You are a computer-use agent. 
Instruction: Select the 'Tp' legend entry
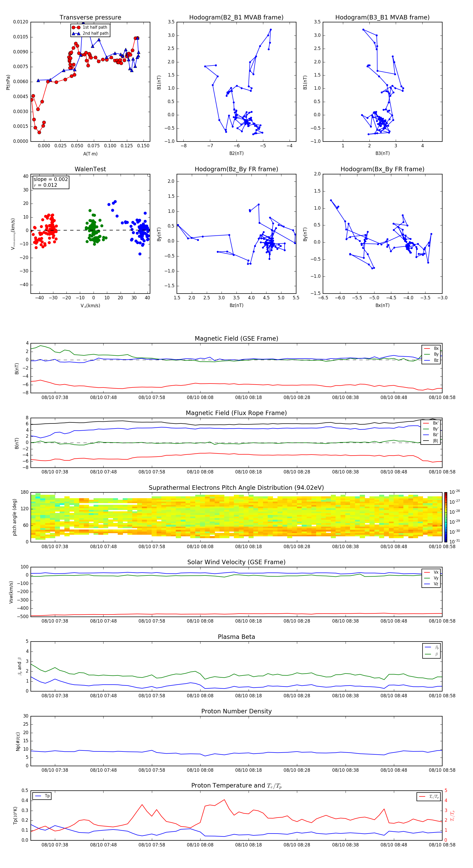point(42,796)
